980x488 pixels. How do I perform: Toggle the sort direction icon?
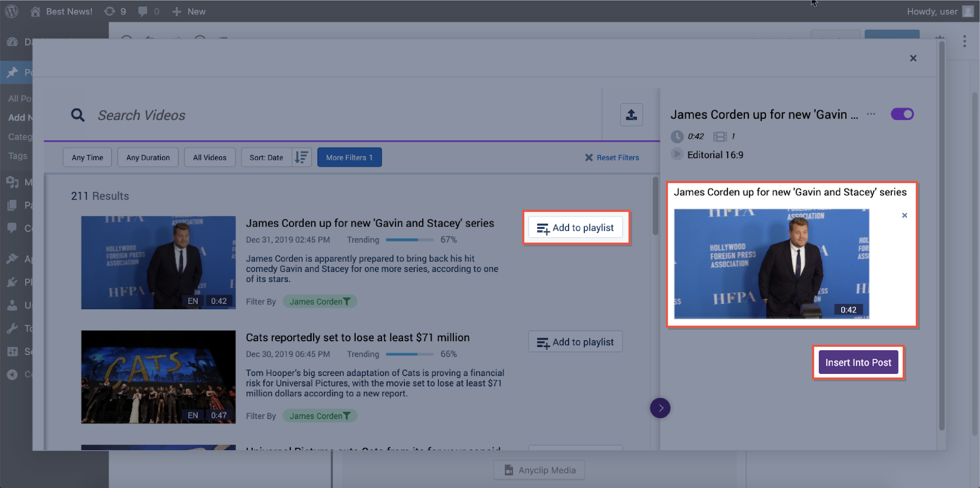pos(302,157)
